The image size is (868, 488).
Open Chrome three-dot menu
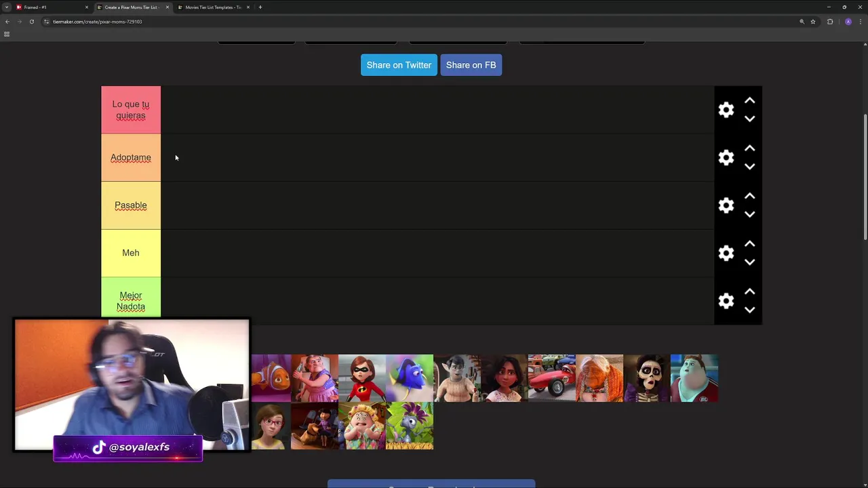[x=861, y=22]
